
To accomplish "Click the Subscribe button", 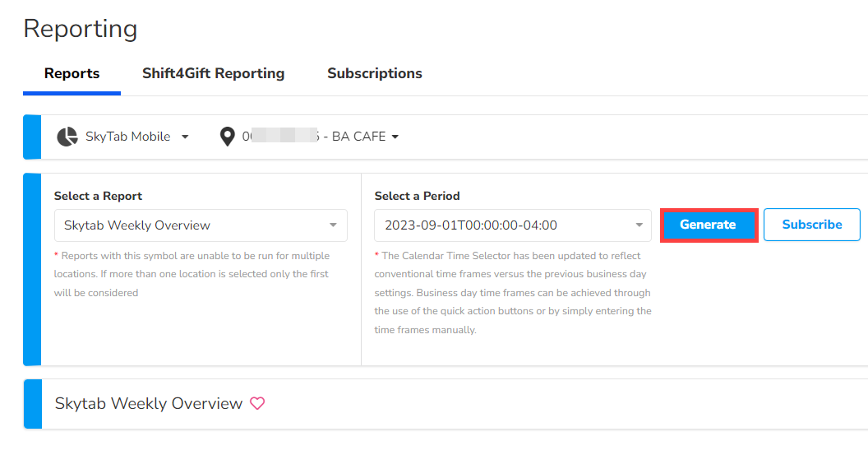I will [x=811, y=225].
